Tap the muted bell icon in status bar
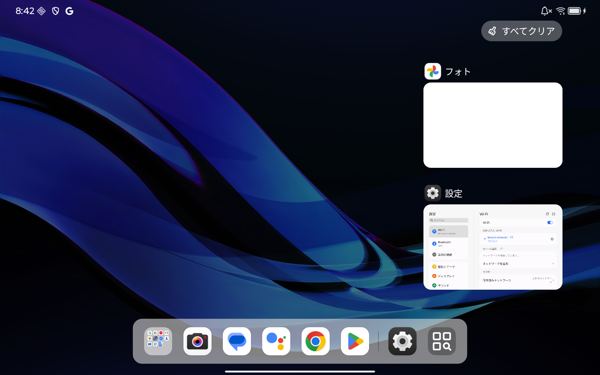 pos(546,11)
